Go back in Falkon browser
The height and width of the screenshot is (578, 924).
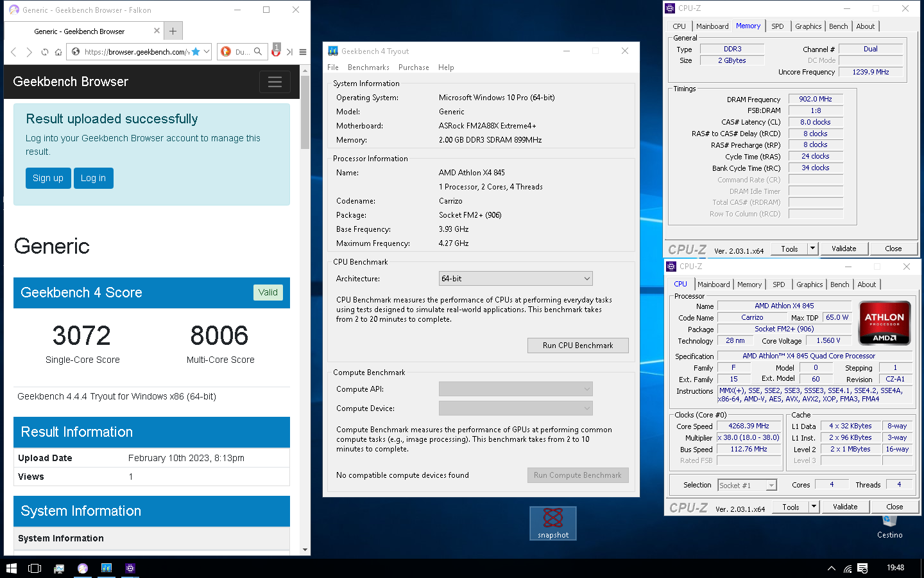(x=13, y=52)
